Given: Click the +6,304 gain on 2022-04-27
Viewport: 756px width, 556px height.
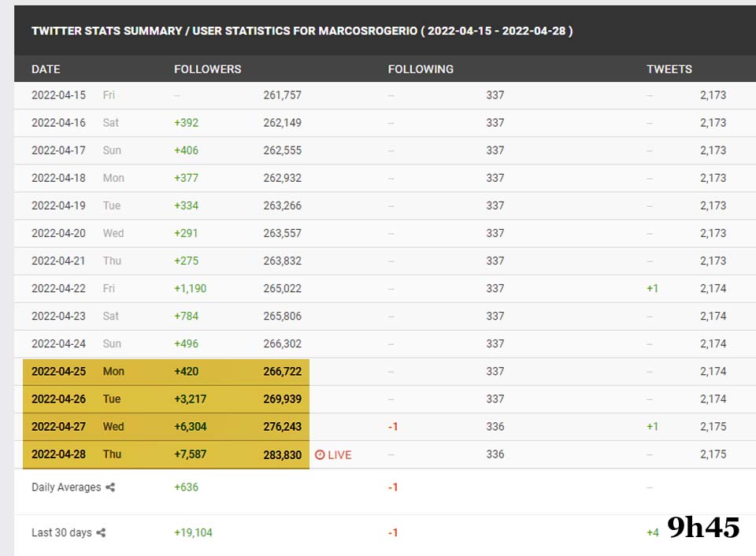Looking at the screenshot, I should [x=190, y=427].
